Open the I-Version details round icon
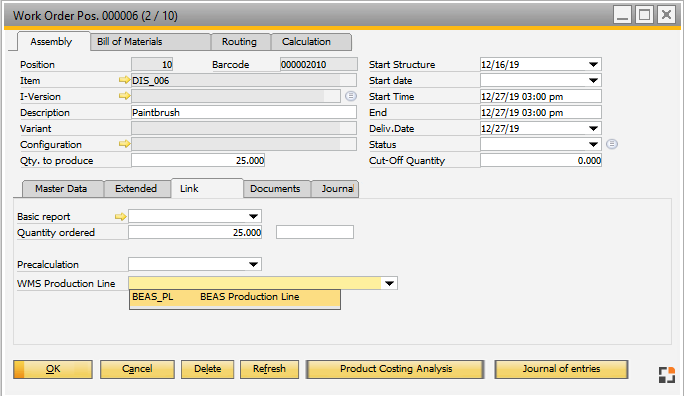684x396 pixels. click(351, 96)
